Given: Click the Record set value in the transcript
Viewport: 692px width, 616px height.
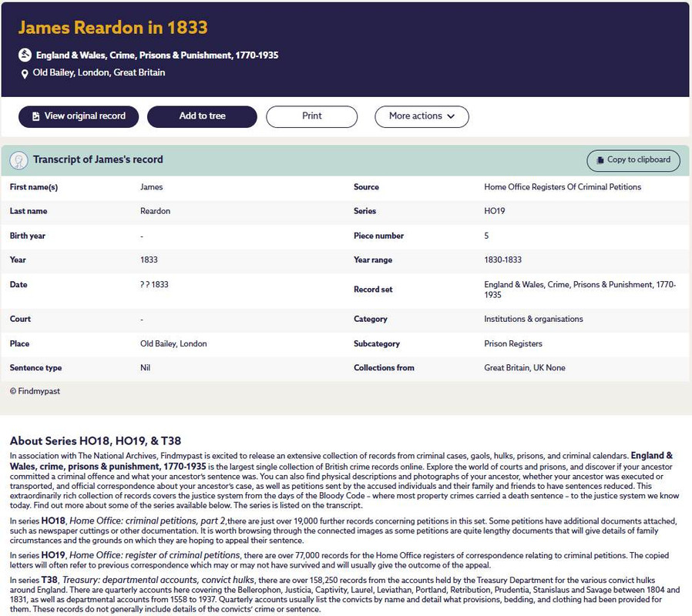Looking at the screenshot, I should tap(580, 290).
